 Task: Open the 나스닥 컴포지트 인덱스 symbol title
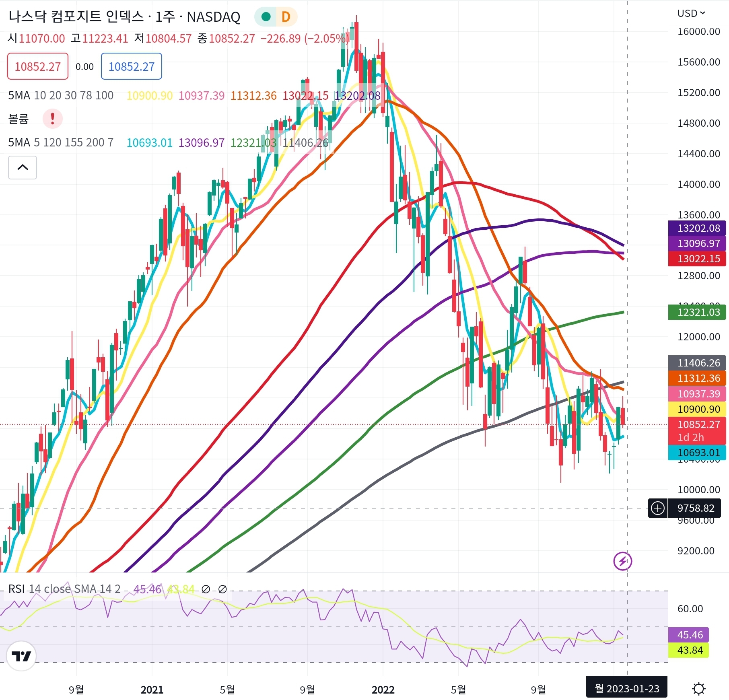(124, 16)
